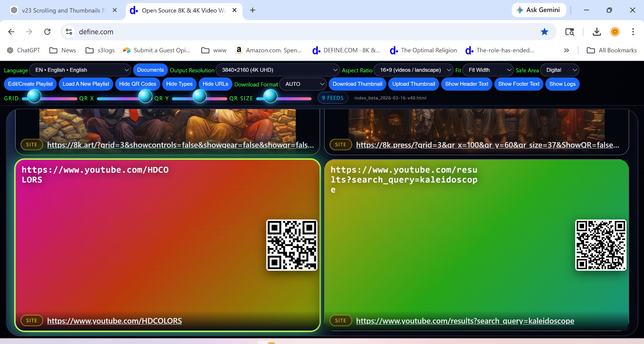Reload the define.com page
Viewport: 644px width, 344px height.
point(47,32)
